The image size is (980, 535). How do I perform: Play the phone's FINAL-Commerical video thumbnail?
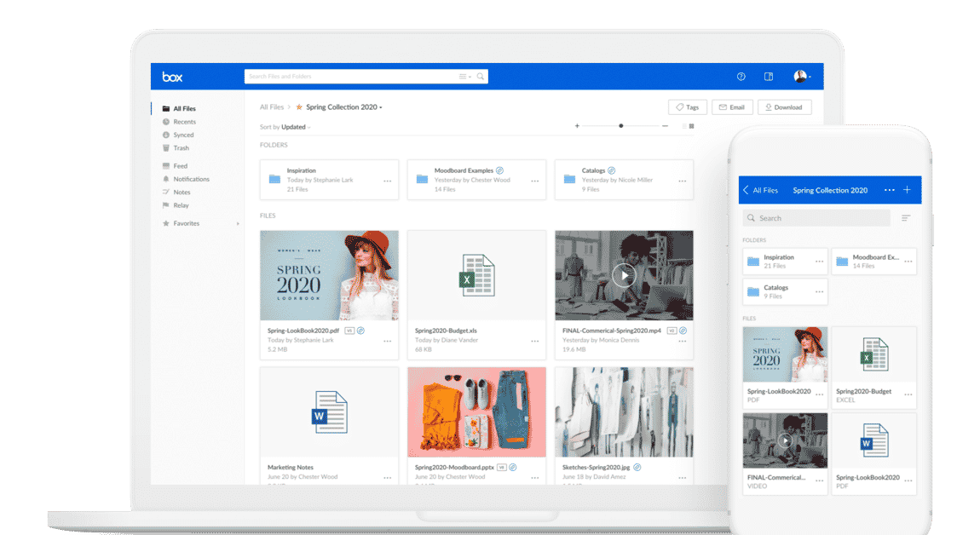point(785,440)
